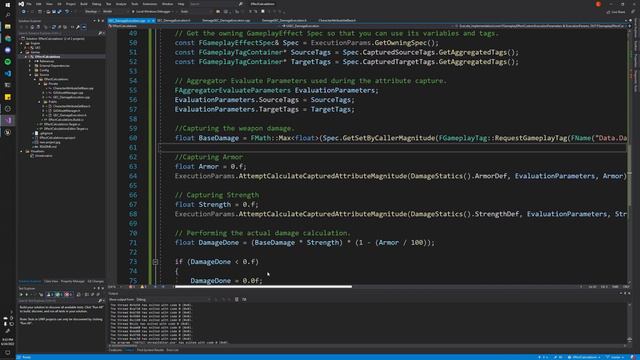Click the Live Share button
The image size is (640, 360).
pos(616,12)
